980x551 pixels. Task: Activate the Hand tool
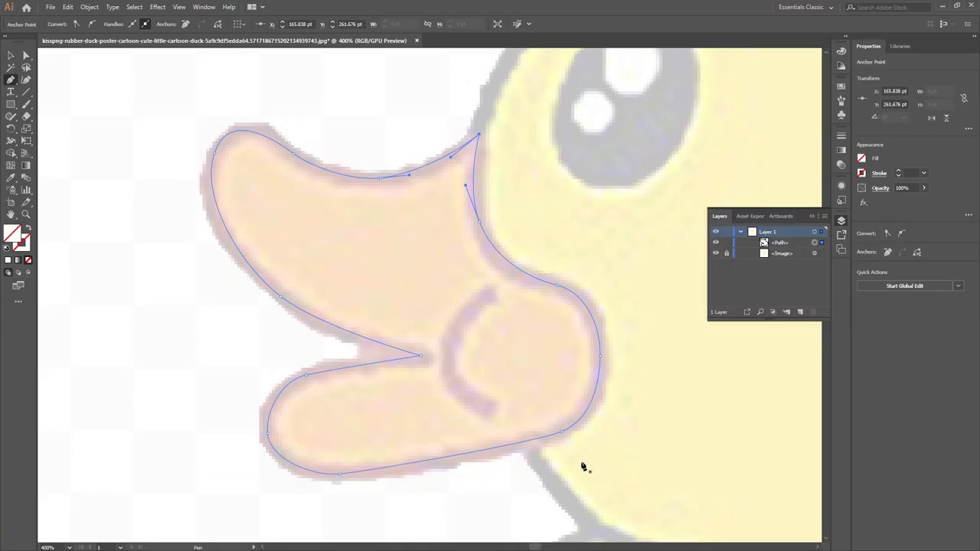coord(11,214)
